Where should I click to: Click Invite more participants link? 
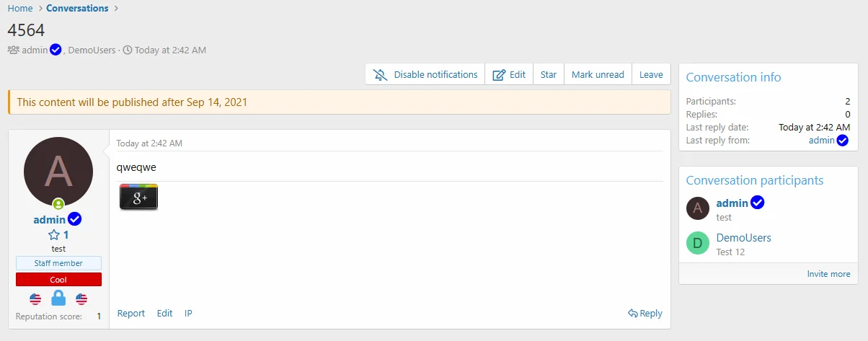pos(828,274)
